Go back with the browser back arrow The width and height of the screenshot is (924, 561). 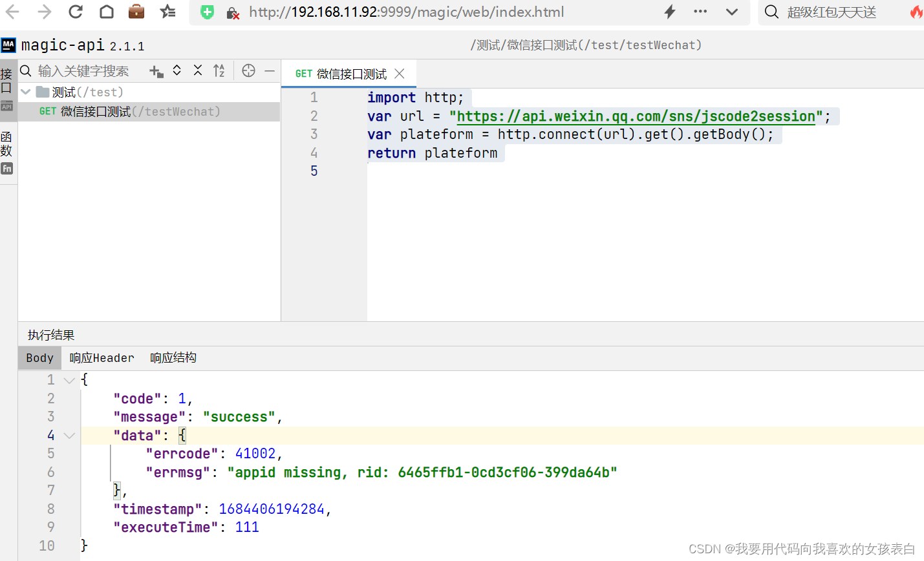(12, 12)
